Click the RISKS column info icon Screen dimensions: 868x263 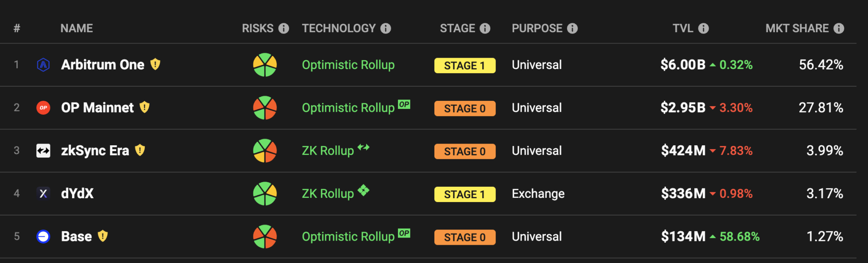284,28
